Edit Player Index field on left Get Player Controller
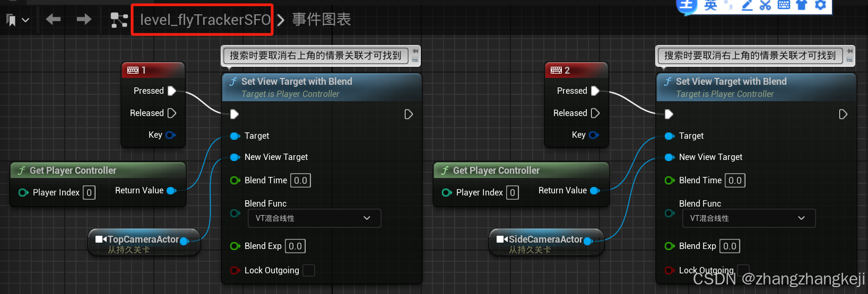This screenshot has height=294, width=868. coord(89,192)
